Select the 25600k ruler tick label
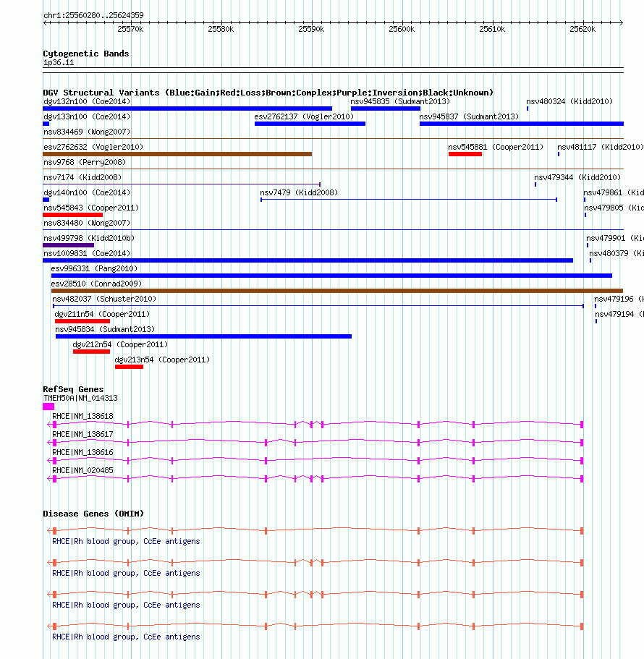The image size is (644, 659). click(x=402, y=29)
